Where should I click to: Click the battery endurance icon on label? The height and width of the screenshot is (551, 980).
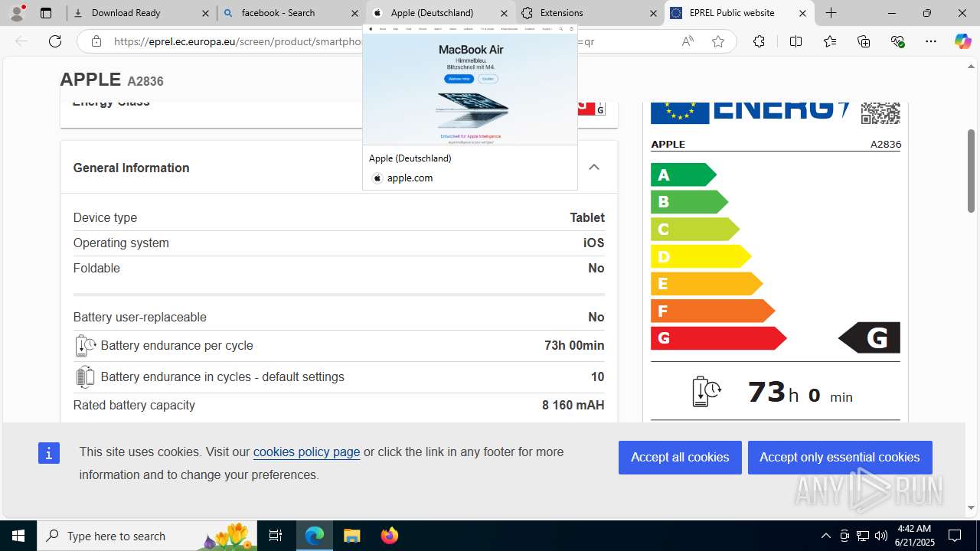(x=706, y=392)
